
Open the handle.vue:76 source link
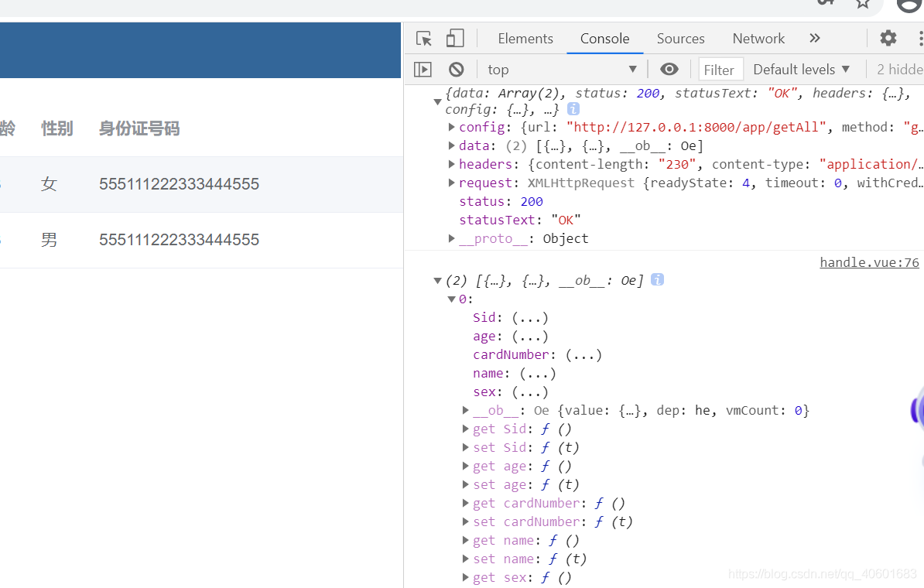869,263
